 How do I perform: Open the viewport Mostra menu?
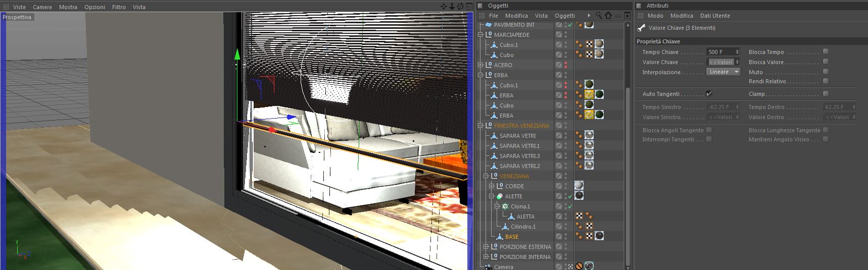click(68, 7)
